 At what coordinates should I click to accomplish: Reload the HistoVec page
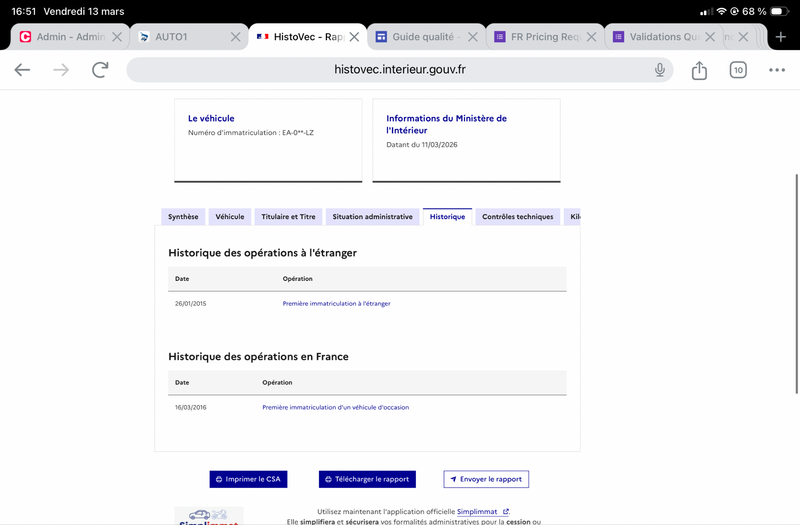point(100,70)
